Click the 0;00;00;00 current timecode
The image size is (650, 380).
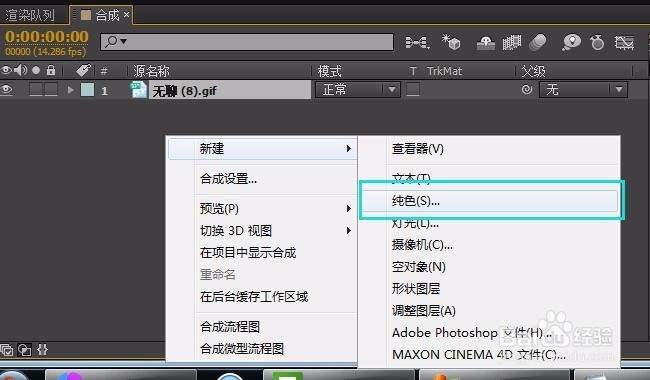(46, 36)
